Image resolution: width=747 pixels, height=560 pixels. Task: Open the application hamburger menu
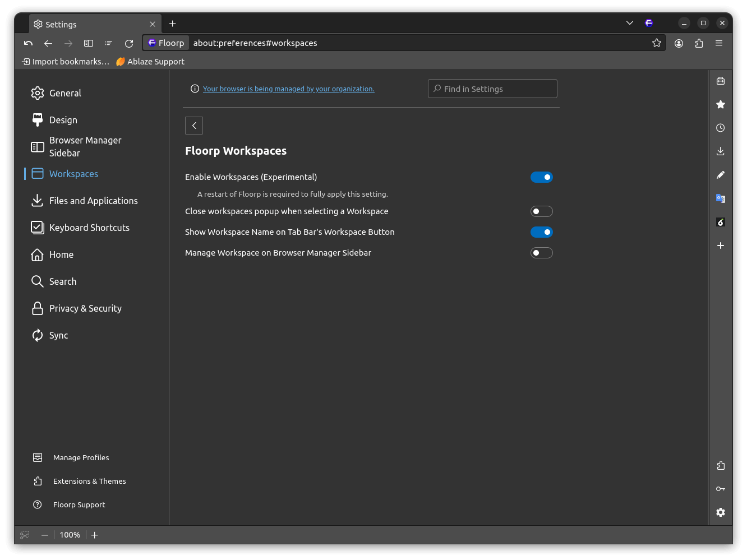719,43
